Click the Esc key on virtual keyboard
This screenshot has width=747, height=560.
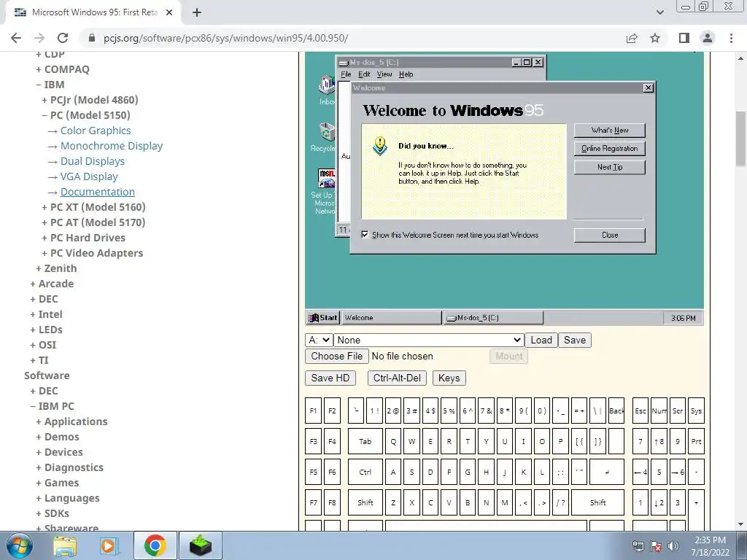pos(640,411)
